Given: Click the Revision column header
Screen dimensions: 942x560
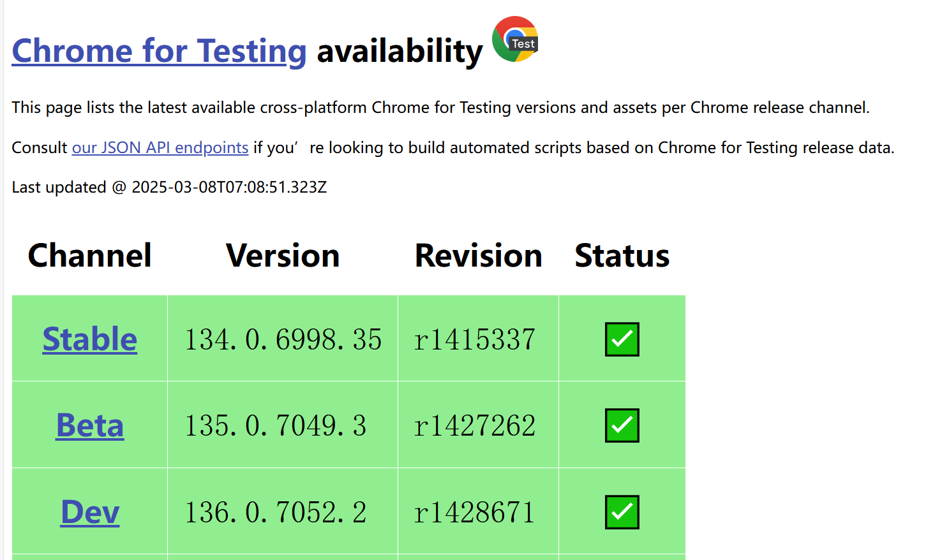Looking at the screenshot, I should 478,256.
